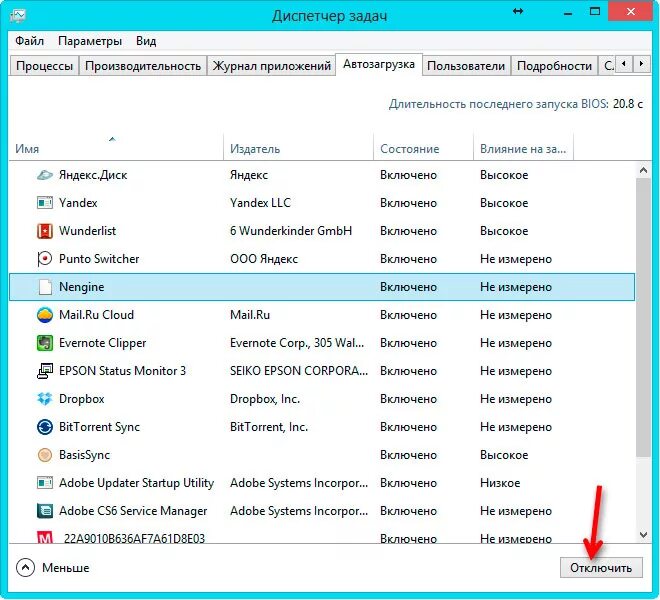The image size is (660, 600).
Task: Click Низкое impact of Adobe Updater
Action: click(x=500, y=483)
